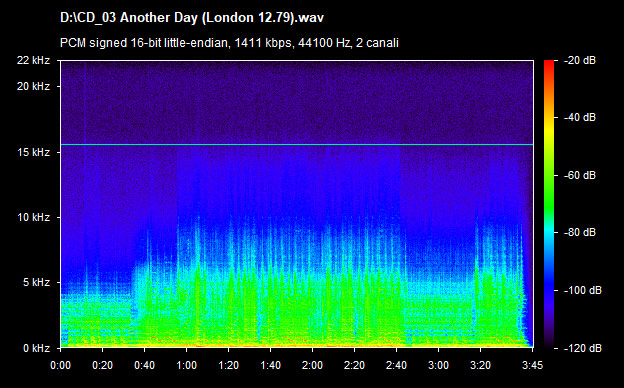Image resolution: width=624 pixels, height=388 pixels.
Task: Click the 0:20 time axis marker
Action: click(102, 365)
